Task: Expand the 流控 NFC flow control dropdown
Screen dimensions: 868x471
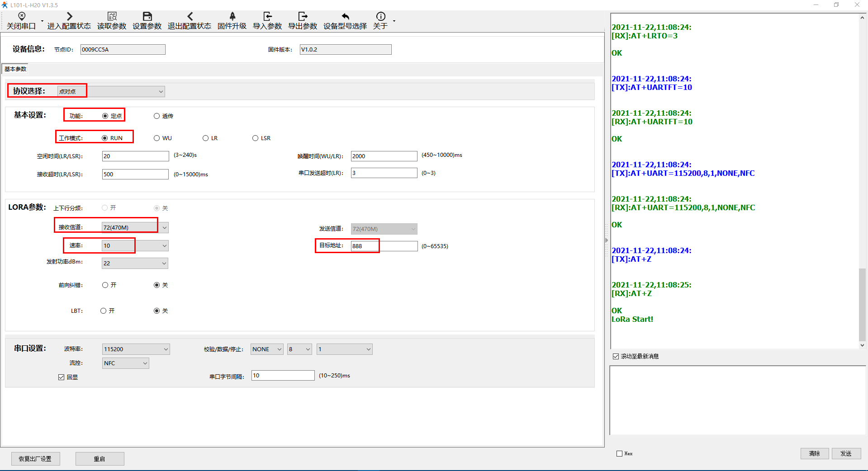Action: click(145, 363)
